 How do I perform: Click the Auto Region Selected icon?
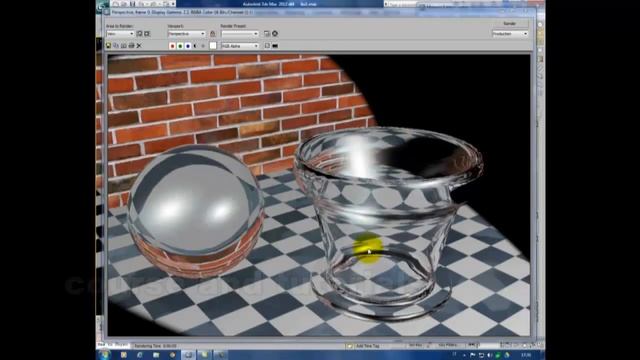147,34
